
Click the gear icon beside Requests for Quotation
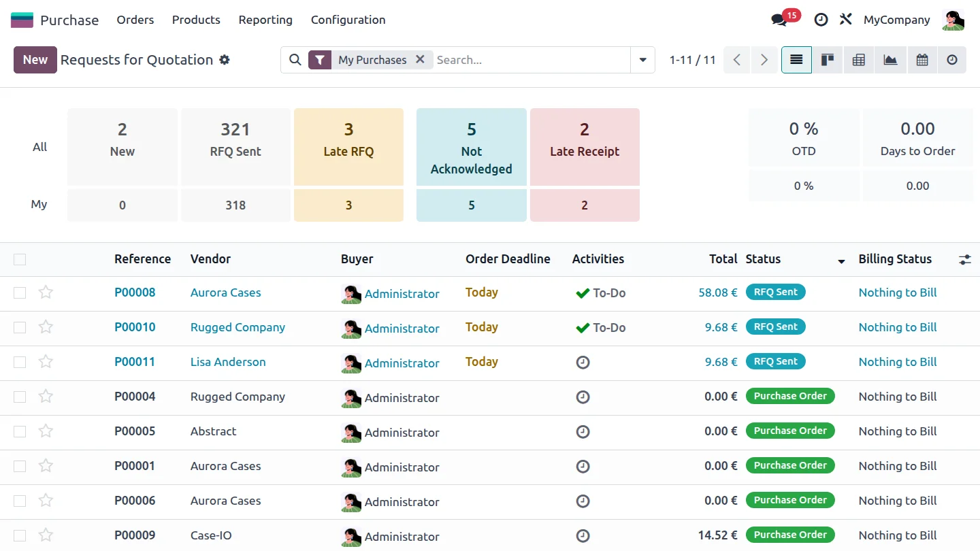(225, 60)
